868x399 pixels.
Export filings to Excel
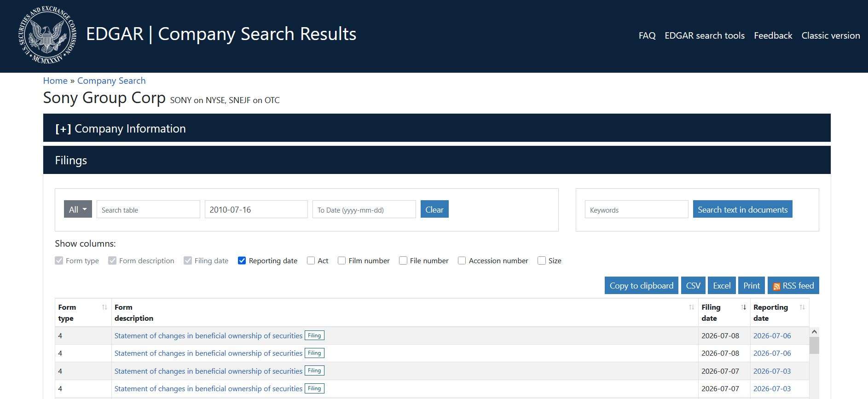722,286
